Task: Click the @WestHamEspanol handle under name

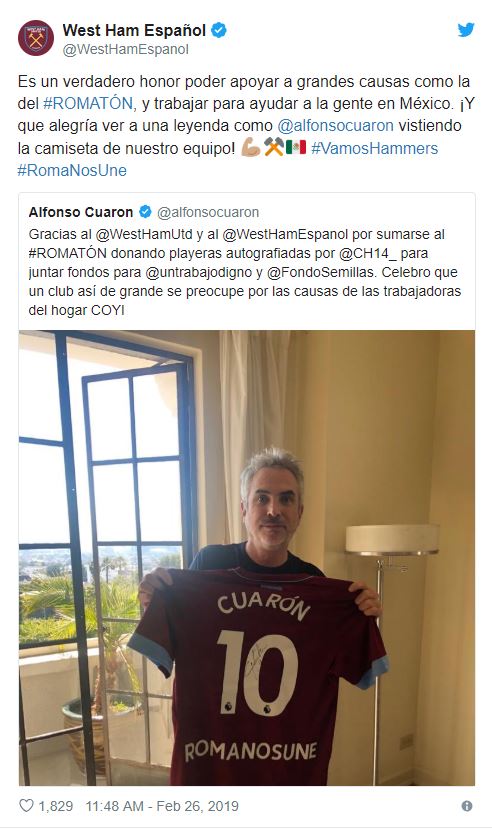Action: [126, 49]
